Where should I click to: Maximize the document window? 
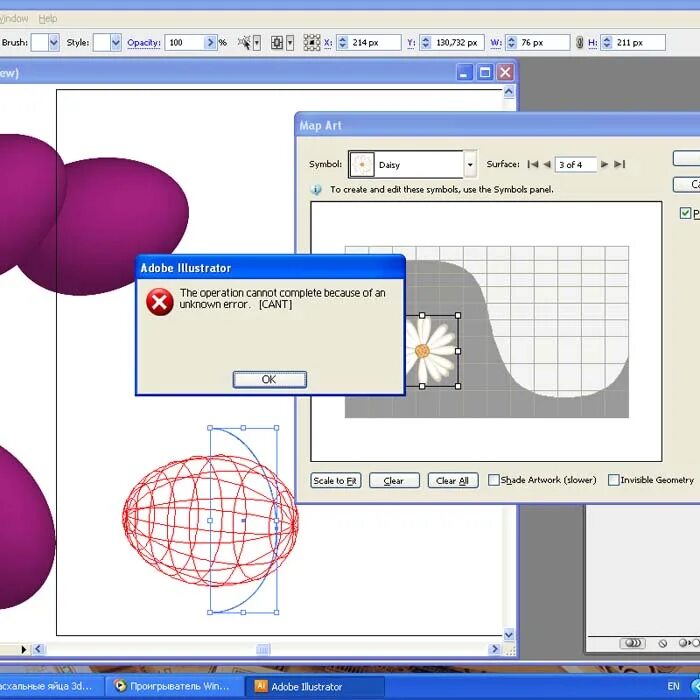point(485,72)
